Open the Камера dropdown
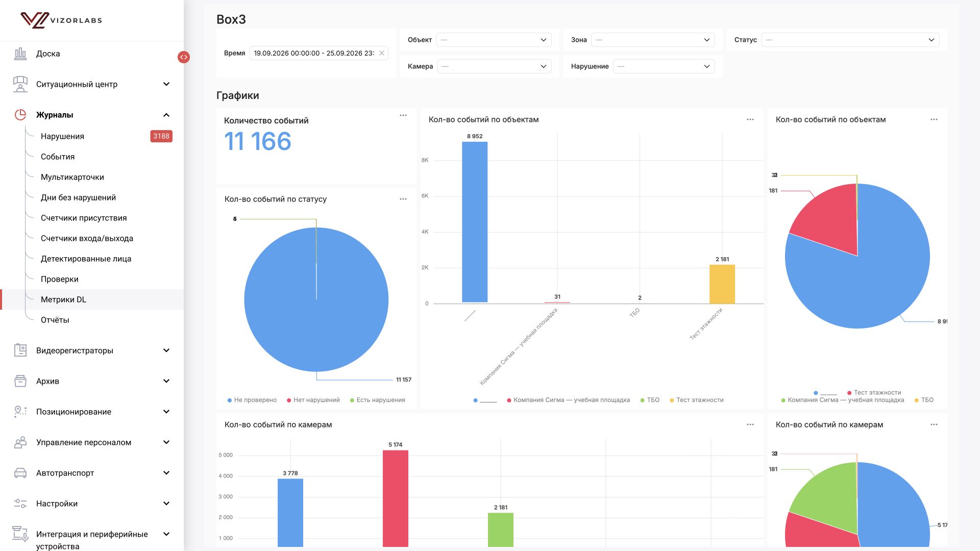Viewport: 980px width, 551px height. pos(494,66)
